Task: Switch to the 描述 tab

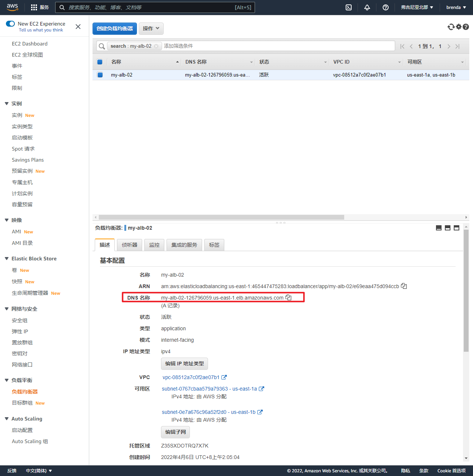Action: click(x=105, y=245)
